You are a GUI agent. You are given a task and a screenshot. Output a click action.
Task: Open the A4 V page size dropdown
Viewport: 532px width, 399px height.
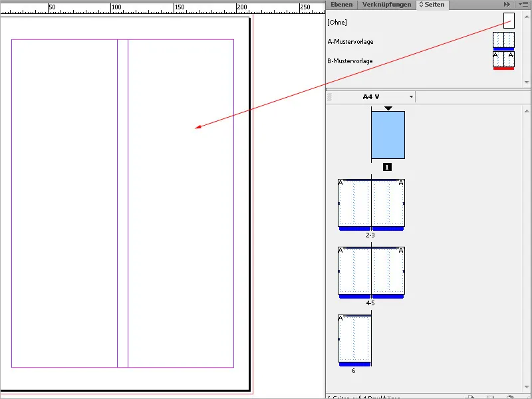click(411, 96)
